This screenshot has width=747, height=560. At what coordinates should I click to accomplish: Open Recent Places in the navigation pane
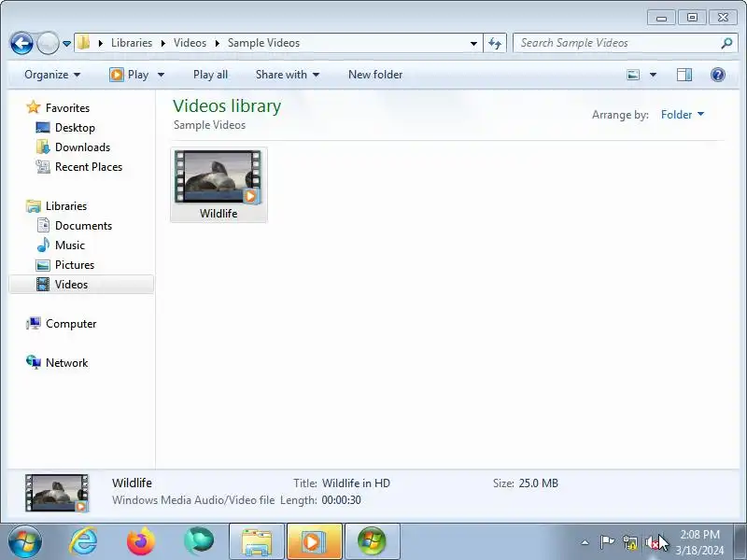click(89, 167)
